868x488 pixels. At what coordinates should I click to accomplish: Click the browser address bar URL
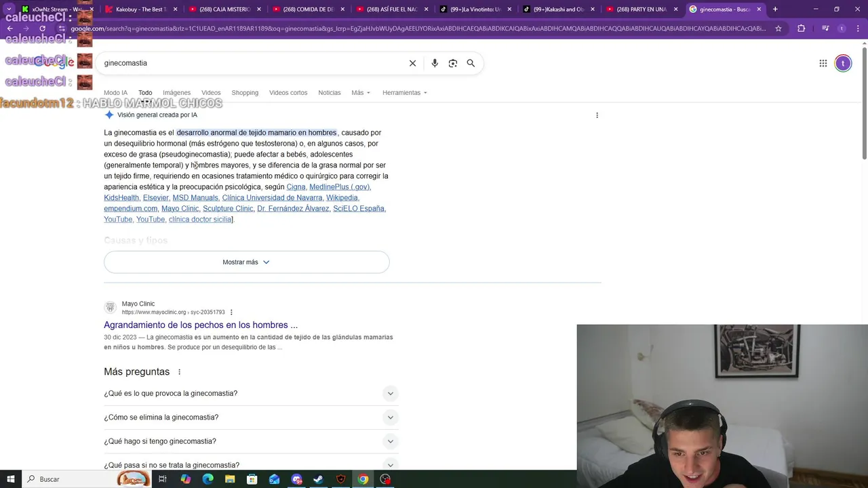(x=418, y=28)
